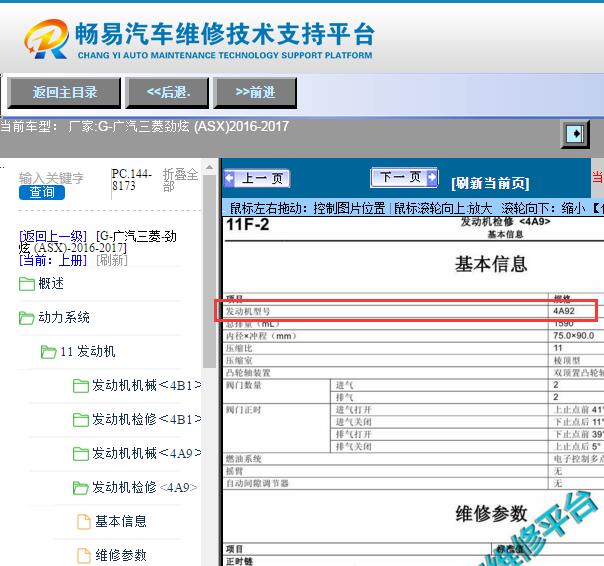This screenshot has height=566, width=604.
Task: Click the 维修参数 document icon
Action: click(x=84, y=556)
